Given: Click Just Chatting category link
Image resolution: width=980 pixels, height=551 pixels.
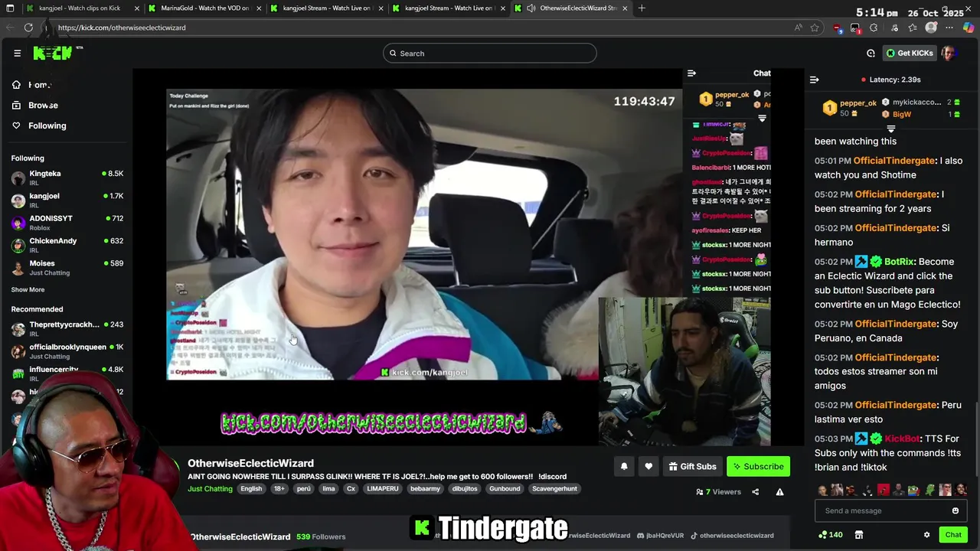Looking at the screenshot, I should (210, 489).
